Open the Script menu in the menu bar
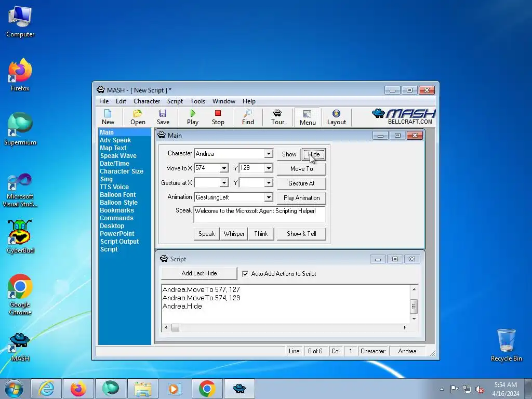The width and height of the screenshot is (532, 399). pyautogui.click(x=175, y=101)
